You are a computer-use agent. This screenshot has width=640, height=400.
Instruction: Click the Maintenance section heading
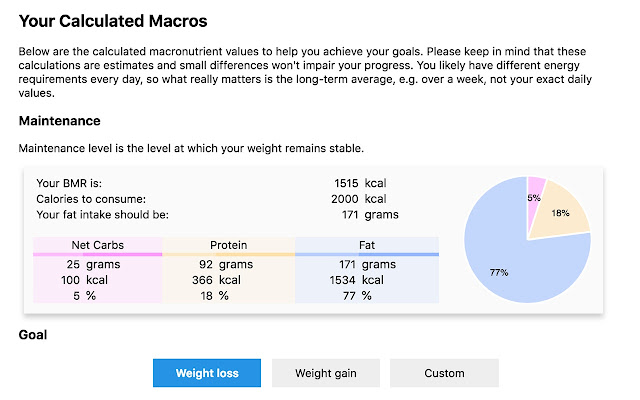point(59,121)
